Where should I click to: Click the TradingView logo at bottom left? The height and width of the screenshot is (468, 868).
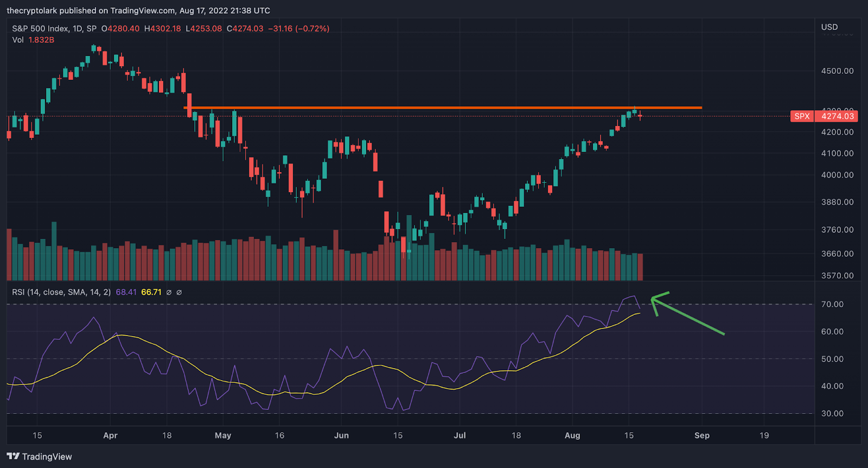(x=39, y=457)
